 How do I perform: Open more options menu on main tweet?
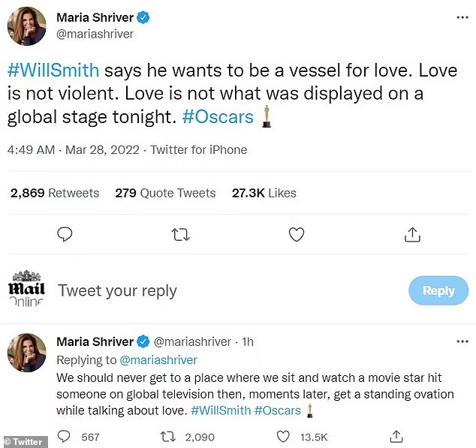[461, 17]
